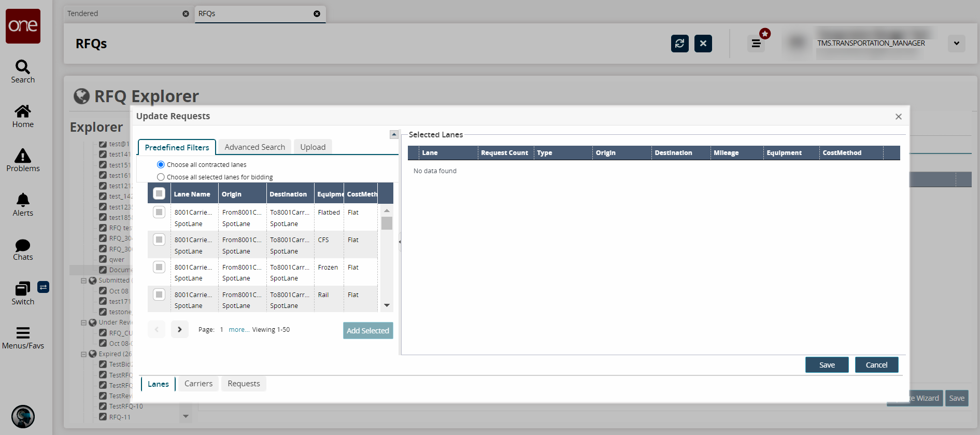This screenshot has width=980, height=435.
Task: Go to Home from the sidebar
Action: (23, 116)
